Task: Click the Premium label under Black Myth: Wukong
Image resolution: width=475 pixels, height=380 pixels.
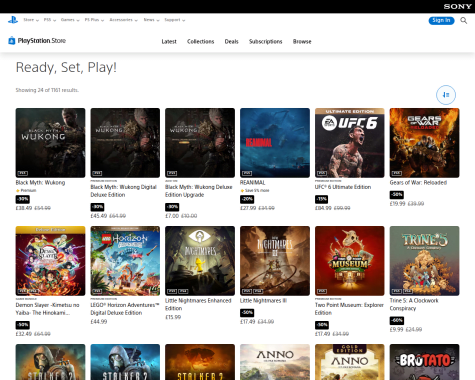Action: (x=26, y=191)
